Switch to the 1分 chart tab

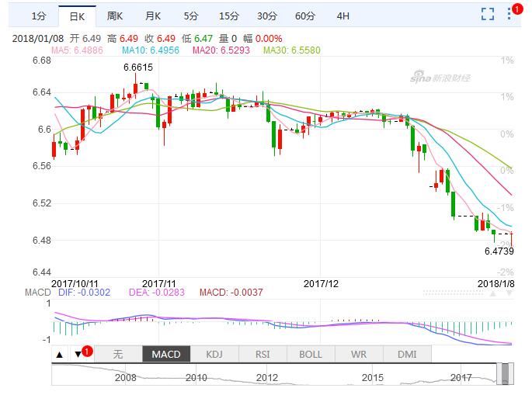(39, 16)
